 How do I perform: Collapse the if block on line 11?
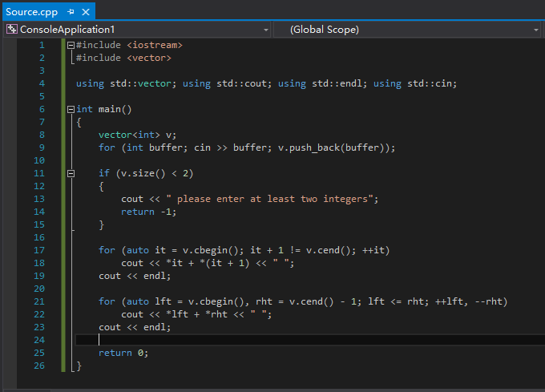point(71,173)
